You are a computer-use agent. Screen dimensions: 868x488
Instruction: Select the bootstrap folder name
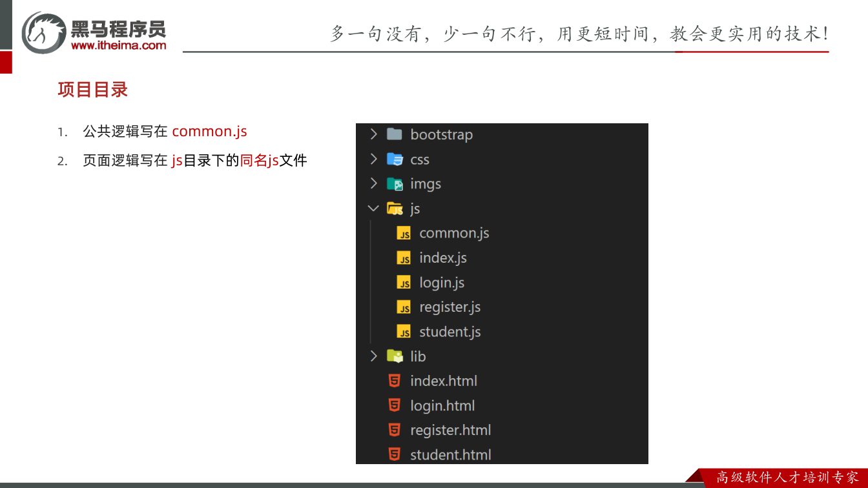coord(442,134)
